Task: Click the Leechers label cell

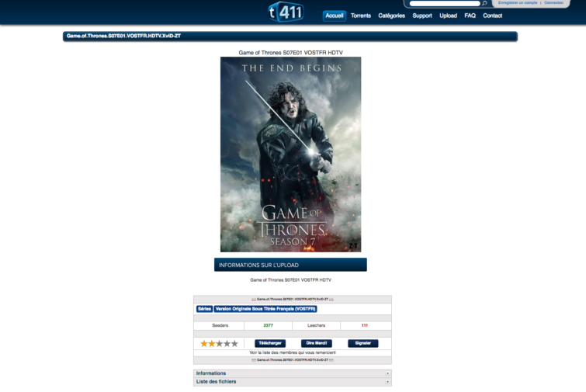Action: coord(316,325)
